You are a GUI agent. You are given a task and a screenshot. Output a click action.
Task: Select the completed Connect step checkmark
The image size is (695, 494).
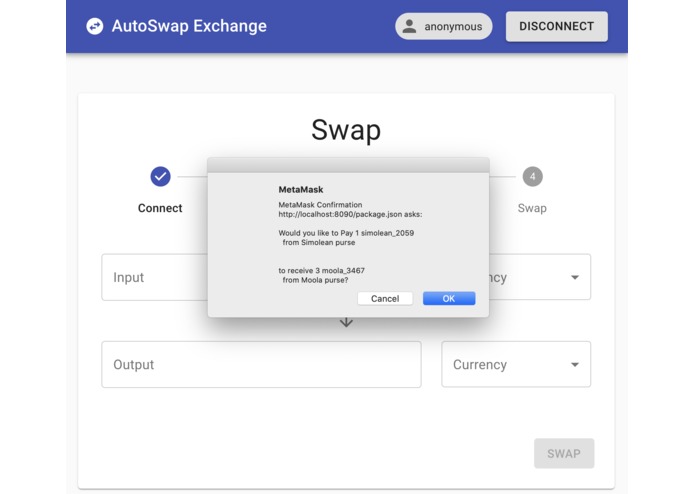[160, 176]
